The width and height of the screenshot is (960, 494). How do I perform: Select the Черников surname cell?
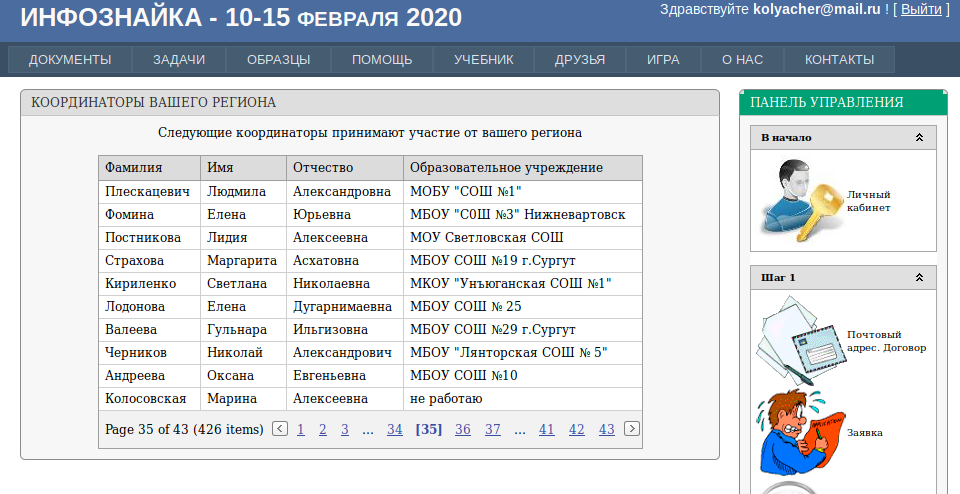click(149, 353)
